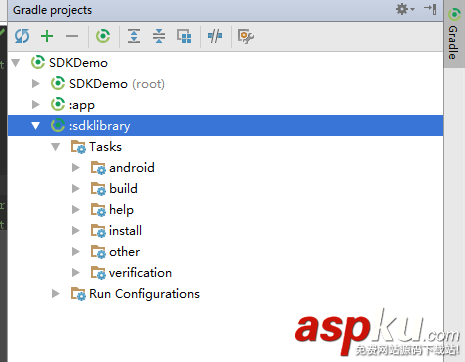Select SDKDemo (root) in the tree
Viewport: 465px width, 362px height.
pos(225,84)
